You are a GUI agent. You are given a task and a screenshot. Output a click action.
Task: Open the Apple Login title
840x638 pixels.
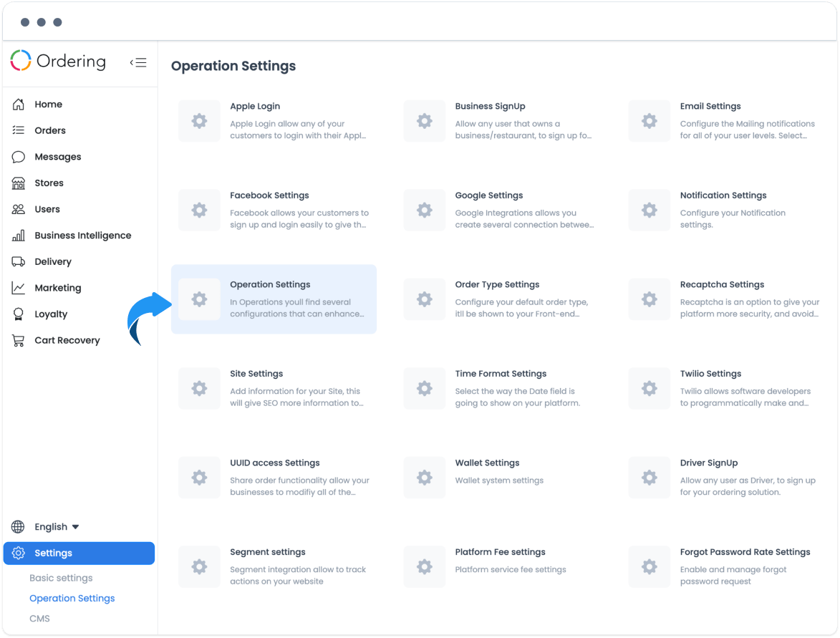255,106
